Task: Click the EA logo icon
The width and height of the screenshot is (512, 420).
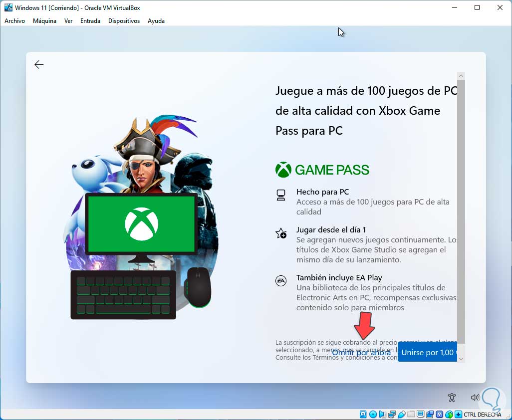Action: point(281,281)
